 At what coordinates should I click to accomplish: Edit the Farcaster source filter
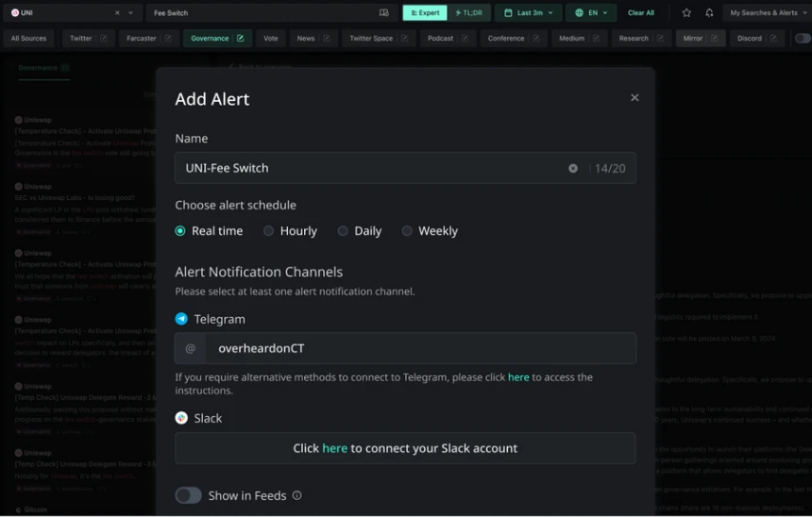tap(168, 39)
